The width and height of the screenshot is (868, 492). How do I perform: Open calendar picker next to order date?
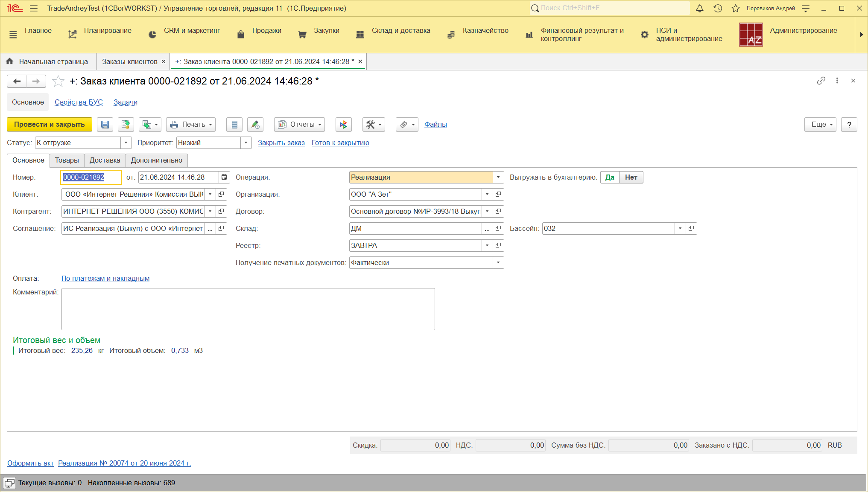(224, 177)
